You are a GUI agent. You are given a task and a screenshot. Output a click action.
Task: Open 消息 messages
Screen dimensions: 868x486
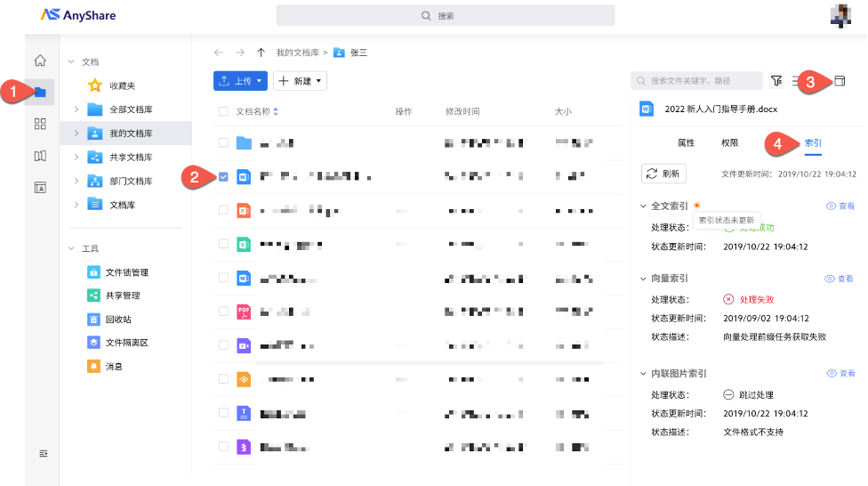click(105, 367)
